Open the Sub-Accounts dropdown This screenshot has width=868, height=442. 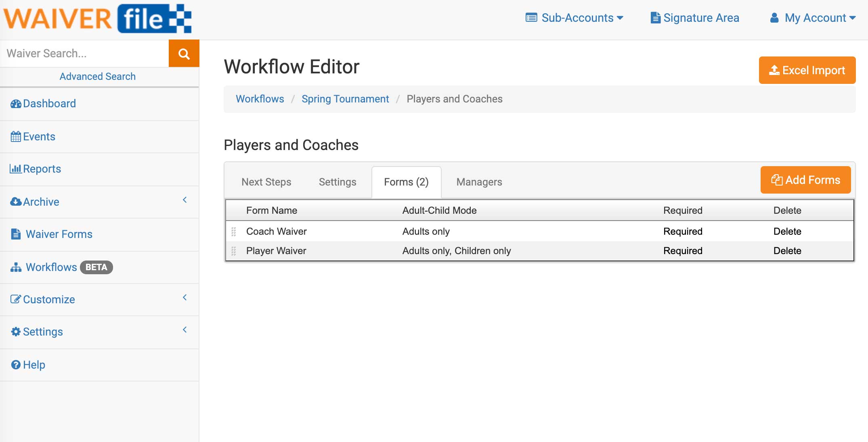(x=574, y=18)
